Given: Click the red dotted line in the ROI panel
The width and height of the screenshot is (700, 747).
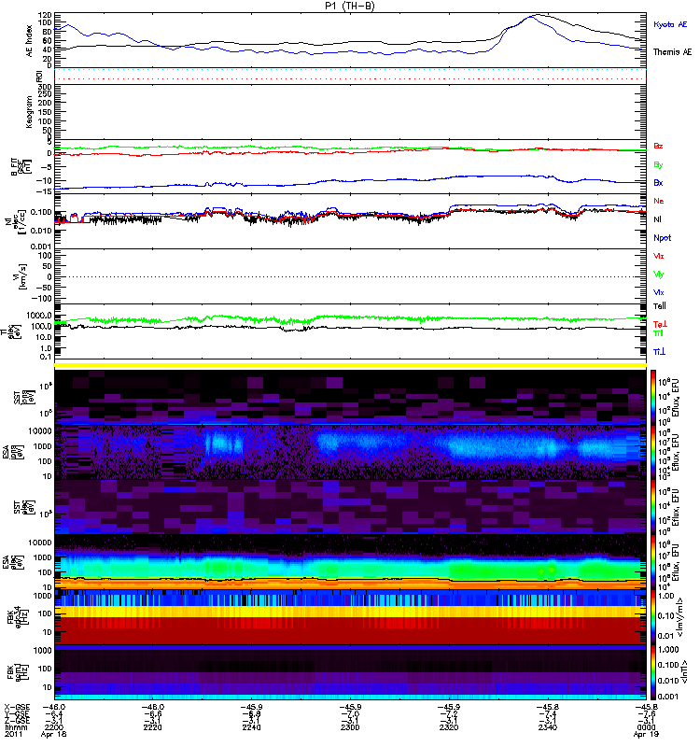Looking at the screenshot, I should pyautogui.click(x=350, y=78).
